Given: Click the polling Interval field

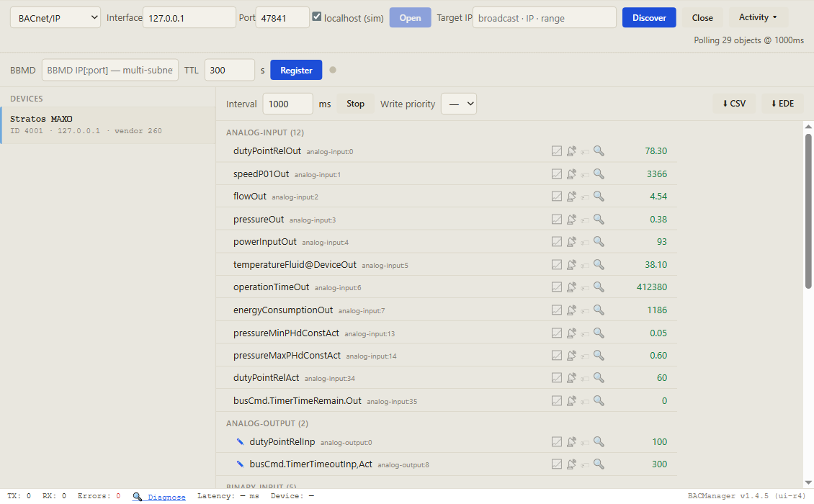Looking at the screenshot, I should pos(287,104).
